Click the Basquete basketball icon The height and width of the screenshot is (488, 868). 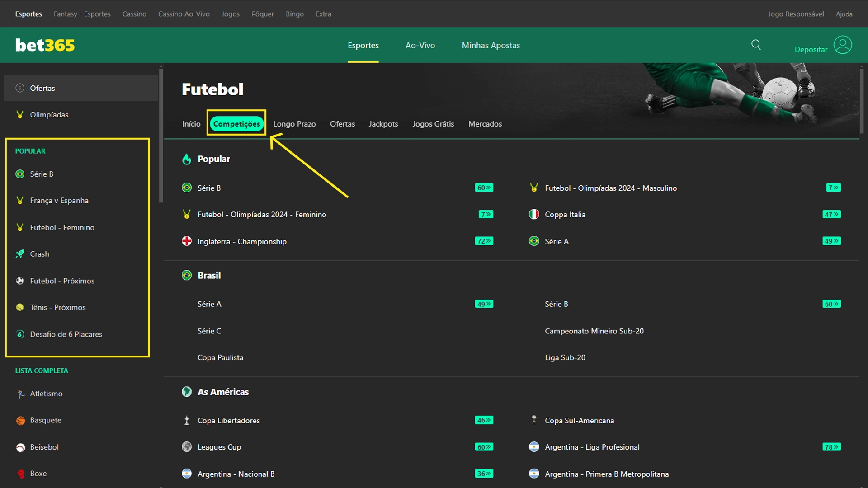click(20, 421)
